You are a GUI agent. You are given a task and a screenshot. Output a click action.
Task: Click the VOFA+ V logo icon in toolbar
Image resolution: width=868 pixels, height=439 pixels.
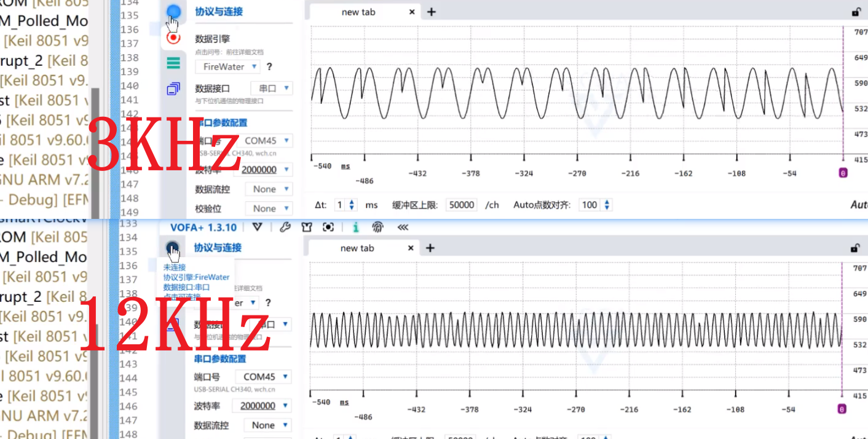(258, 227)
